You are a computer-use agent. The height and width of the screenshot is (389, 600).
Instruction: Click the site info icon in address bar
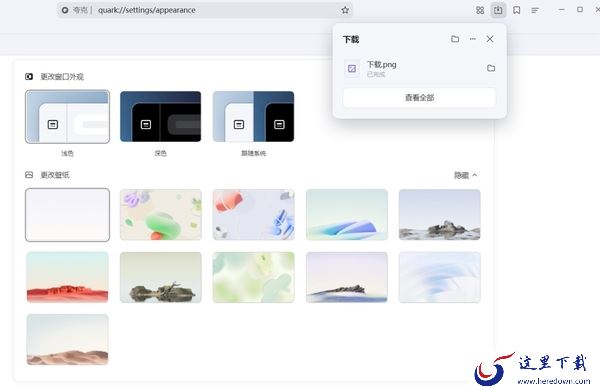pyautogui.click(x=65, y=10)
